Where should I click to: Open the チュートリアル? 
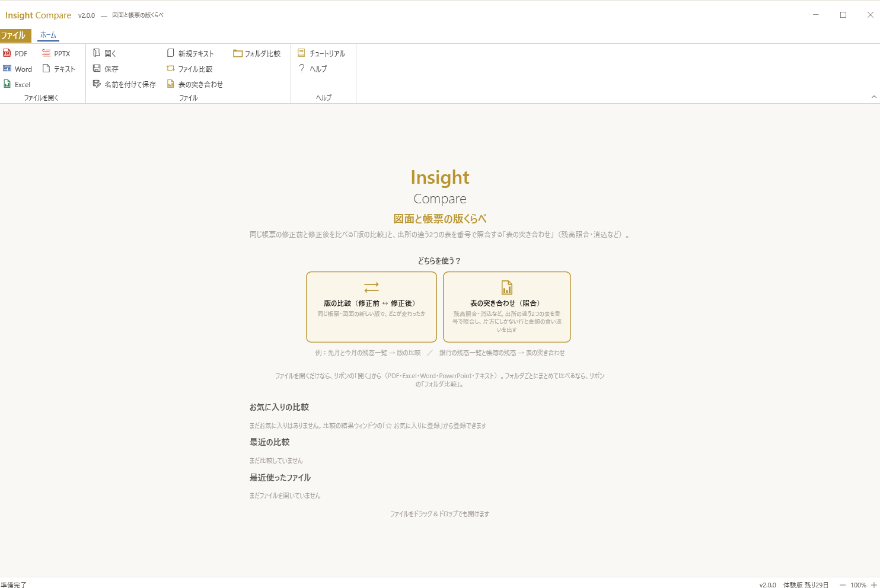coord(321,53)
